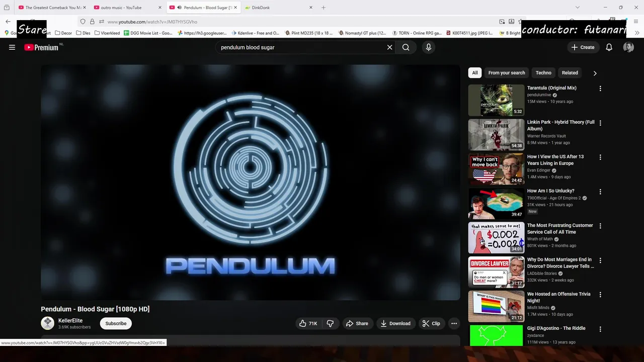Image resolution: width=644 pixels, height=362 pixels.
Task: Open DGG Movie List bookmark
Action: pos(148,33)
